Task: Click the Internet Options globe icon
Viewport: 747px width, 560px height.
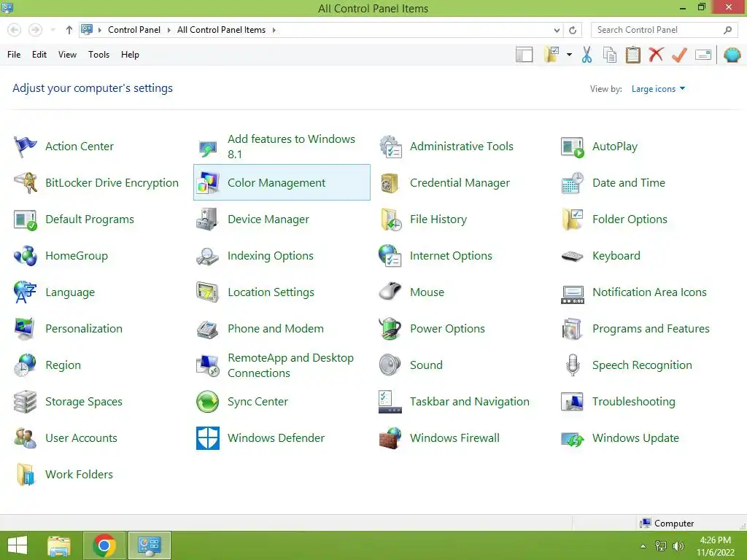Action: 390,256
